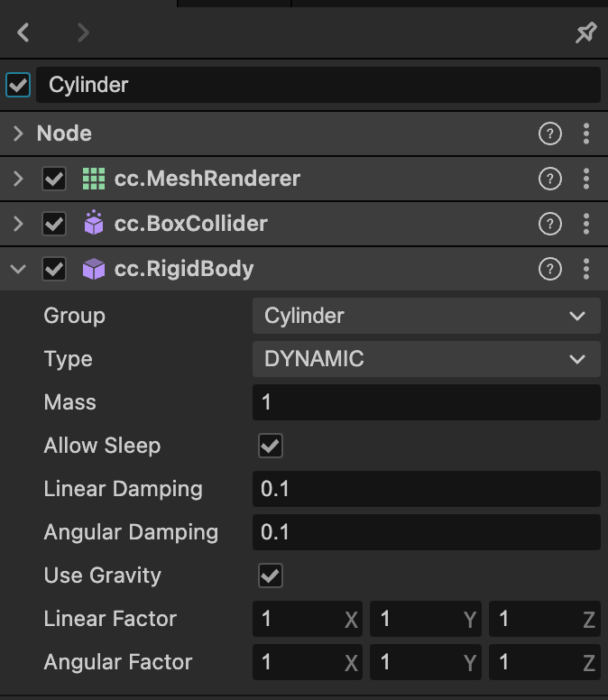This screenshot has width=608, height=700.
Task: Disable the cc.MeshRenderer component checkbox
Action: pos(54,179)
